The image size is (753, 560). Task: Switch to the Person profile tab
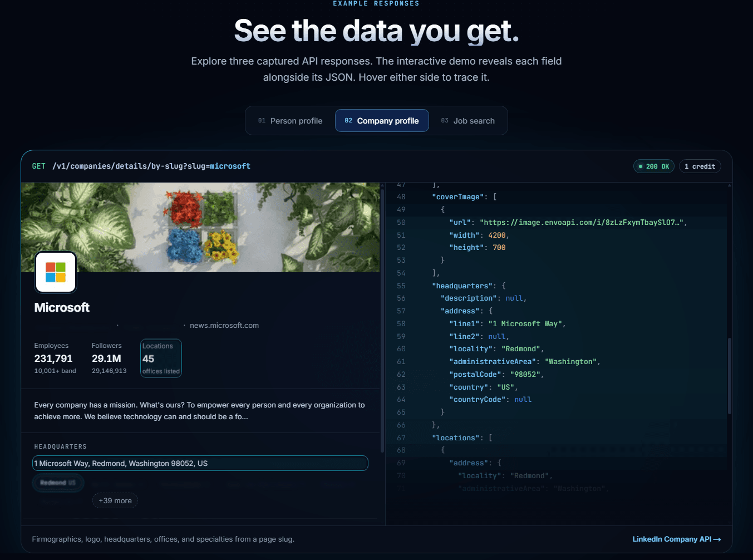click(x=291, y=121)
